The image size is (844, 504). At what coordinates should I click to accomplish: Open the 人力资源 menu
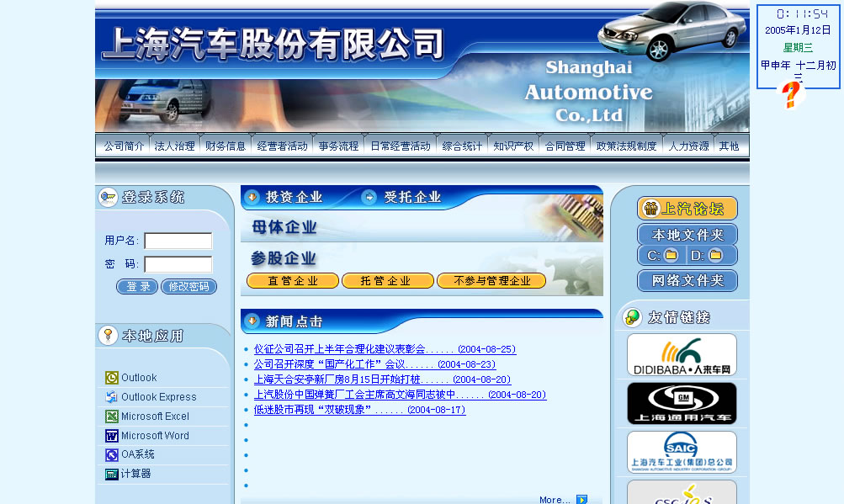[x=688, y=146]
